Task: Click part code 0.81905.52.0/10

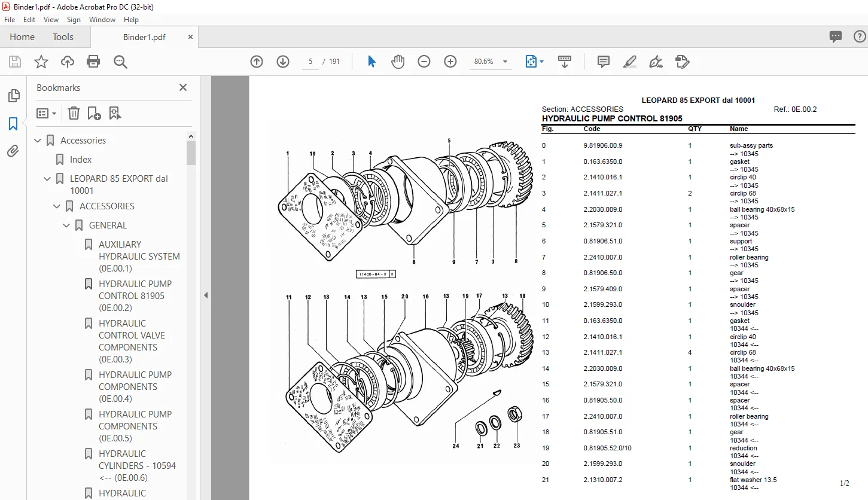Action: point(607,449)
